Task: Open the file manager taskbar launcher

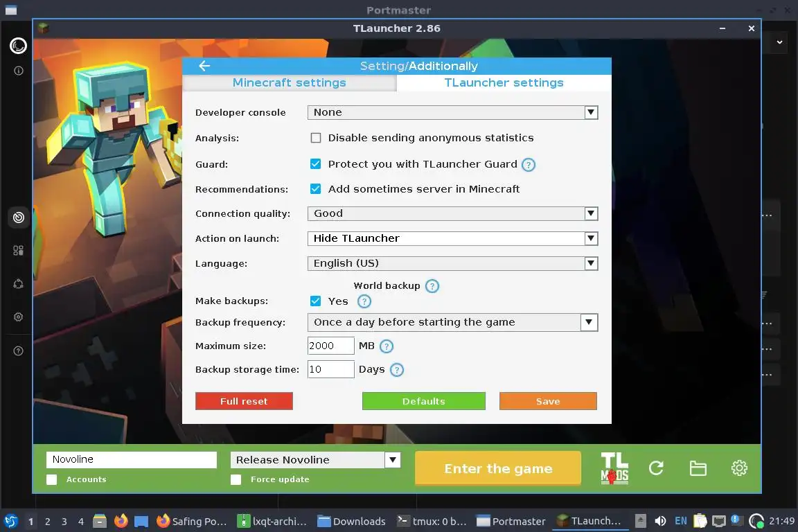Action: (x=100, y=522)
